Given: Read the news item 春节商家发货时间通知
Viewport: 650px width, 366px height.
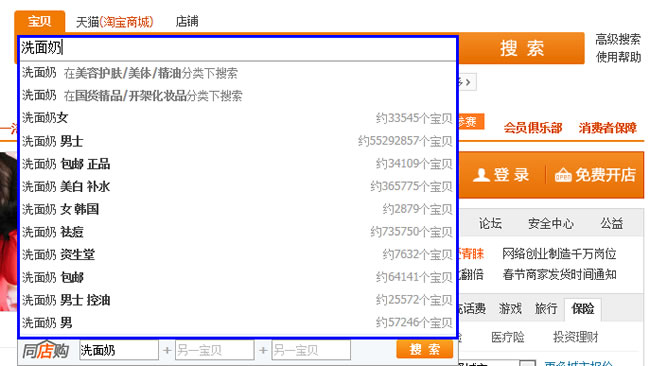Looking at the screenshot, I should pos(559,274).
